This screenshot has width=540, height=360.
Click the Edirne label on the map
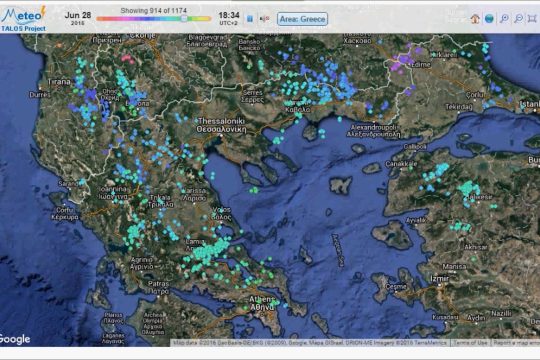coord(421,64)
